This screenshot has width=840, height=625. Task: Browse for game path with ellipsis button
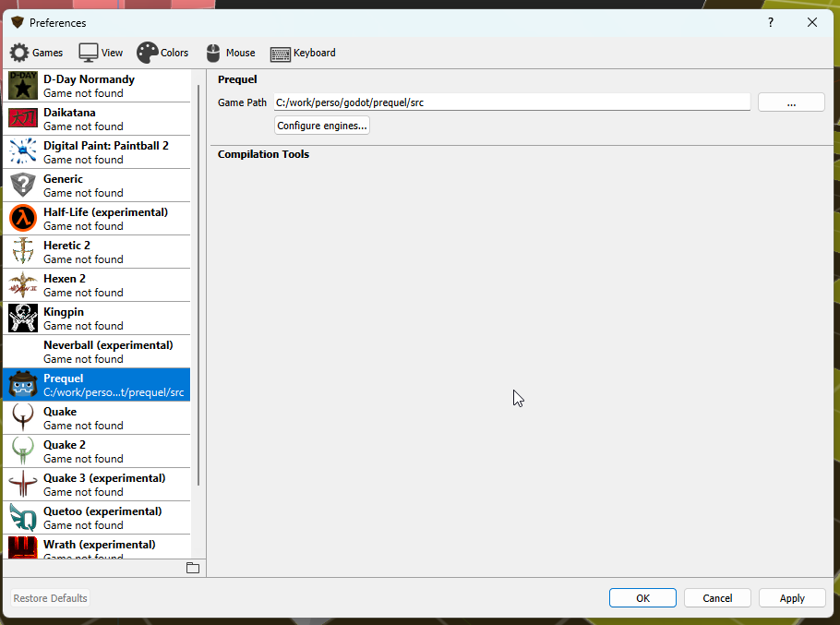[791, 102]
